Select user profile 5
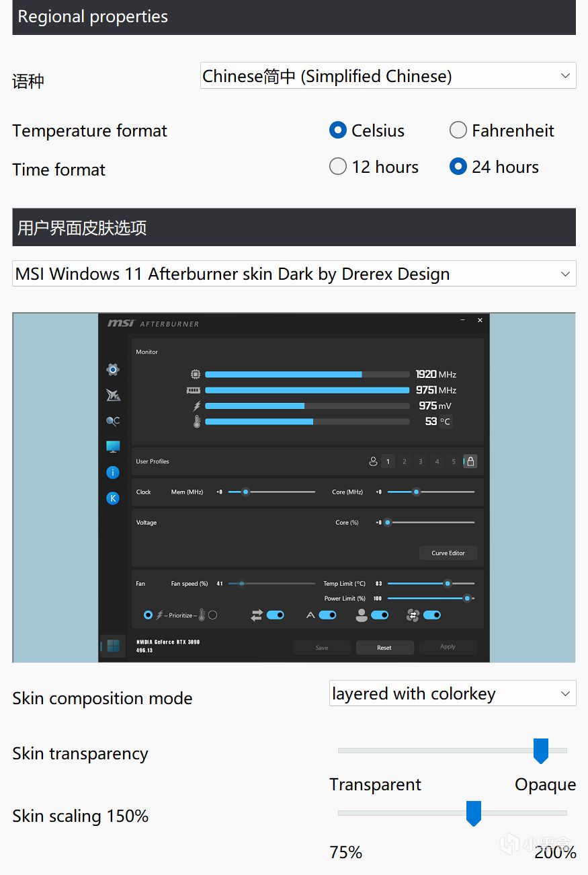The height and width of the screenshot is (875, 588). (x=454, y=461)
